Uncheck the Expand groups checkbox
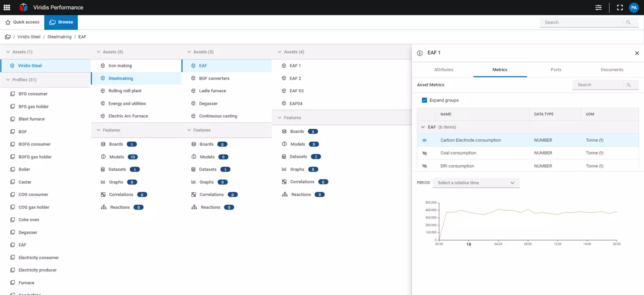 pyautogui.click(x=425, y=100)
